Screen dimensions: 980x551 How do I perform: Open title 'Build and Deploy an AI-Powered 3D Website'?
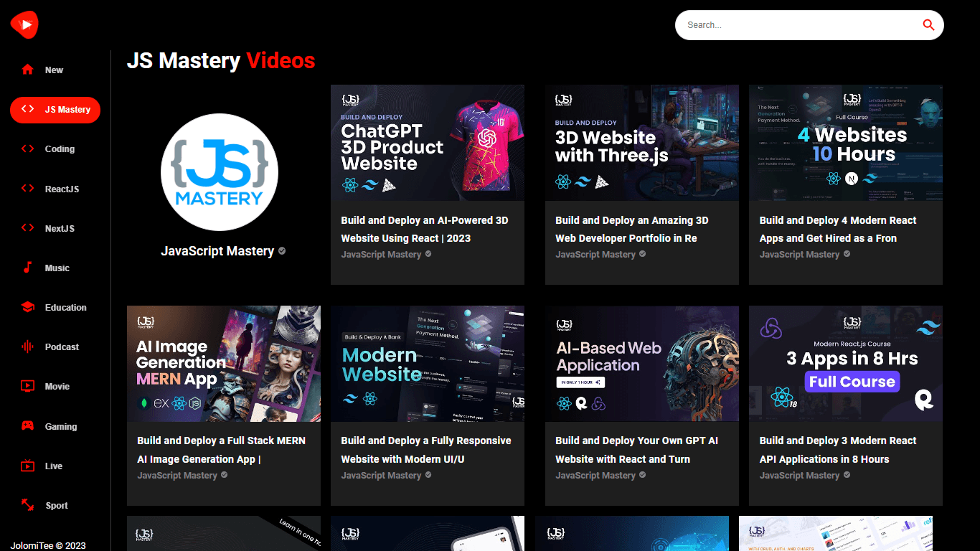(x=425, y=229)
